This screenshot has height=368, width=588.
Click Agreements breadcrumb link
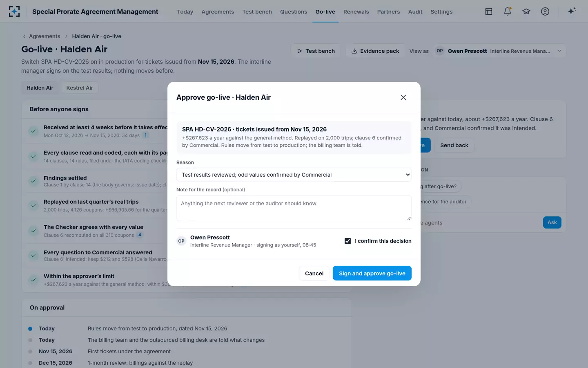[45, 36]
